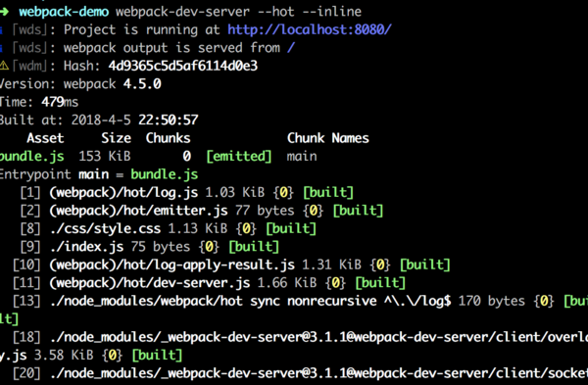Click bundle.js in the asset row
588x385 pixels.
tap(32, 157)
